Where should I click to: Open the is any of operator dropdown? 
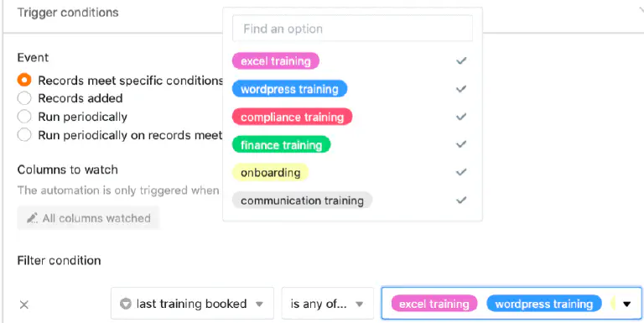(327, 304)
